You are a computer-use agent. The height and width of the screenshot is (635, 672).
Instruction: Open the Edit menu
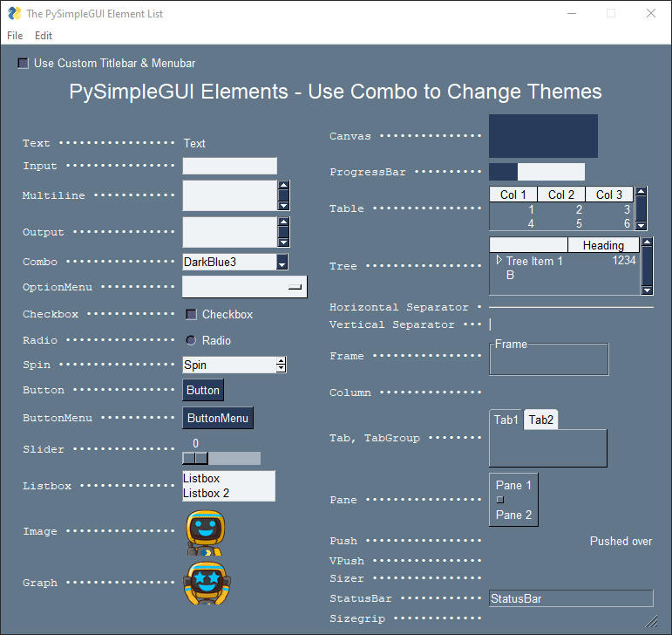click(x=44, y=36)
